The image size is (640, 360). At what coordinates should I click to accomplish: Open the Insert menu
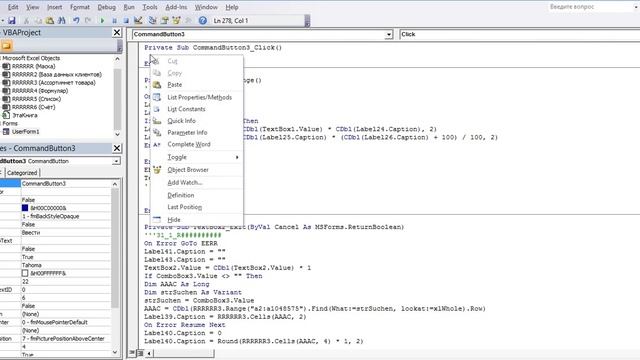(54, 7)
